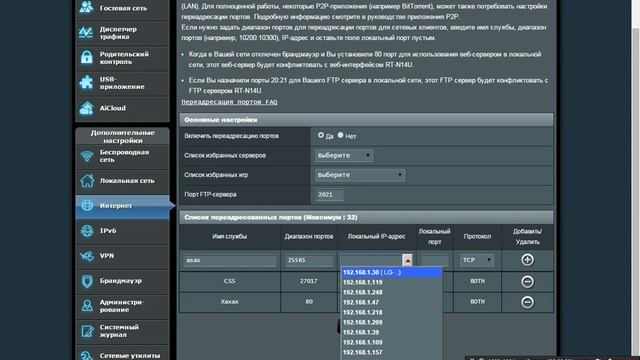Go to Локальная сеть menu label
The image size is (640, 360).
pyautogui.click(x=127, y=180)
